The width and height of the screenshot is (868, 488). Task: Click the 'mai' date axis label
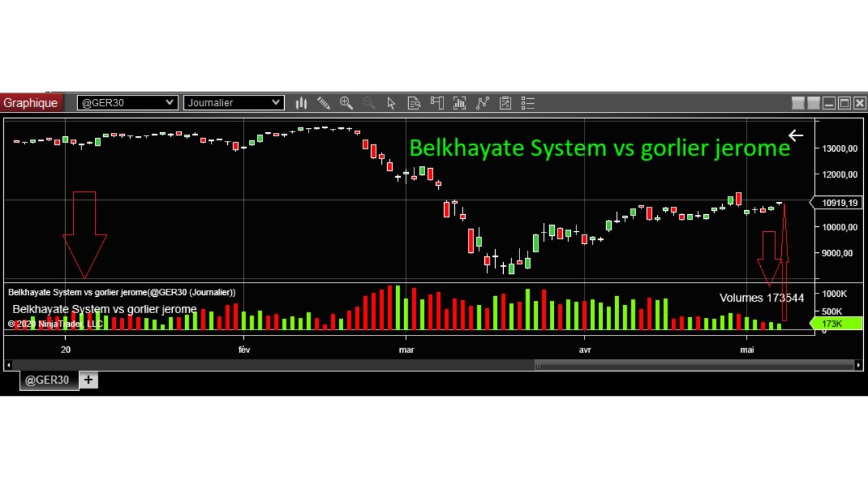tap(747, 350)
